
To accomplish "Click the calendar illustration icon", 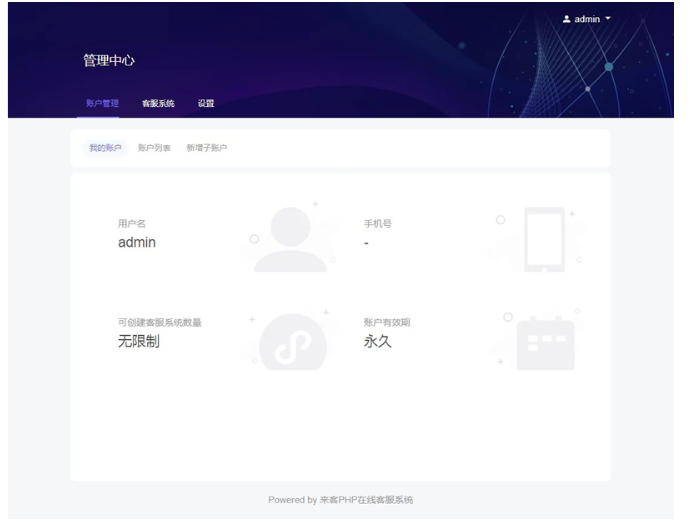I will pos(545,343).
